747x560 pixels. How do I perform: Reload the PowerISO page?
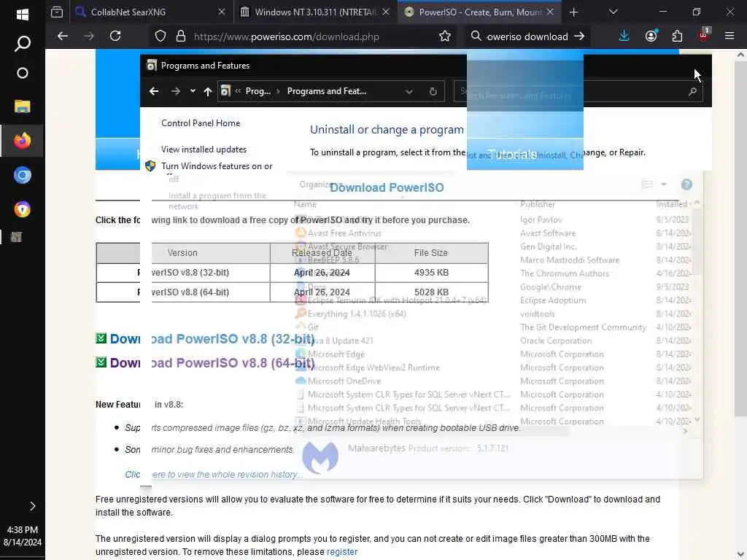(115, 36)
